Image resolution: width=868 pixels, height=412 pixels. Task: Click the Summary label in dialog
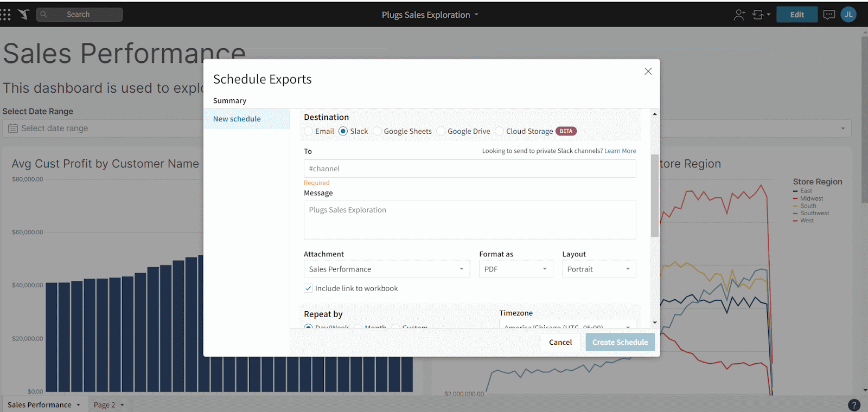[229, 101]
